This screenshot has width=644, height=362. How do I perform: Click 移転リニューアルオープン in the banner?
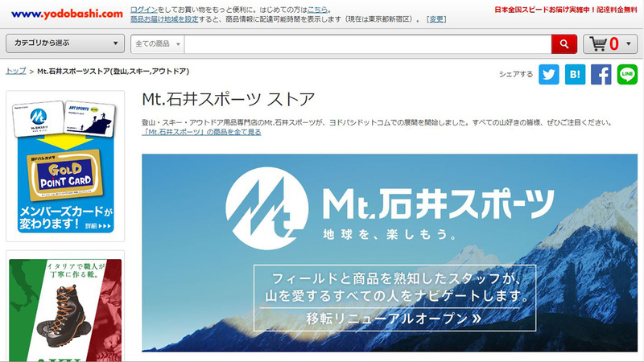point(394,319)
